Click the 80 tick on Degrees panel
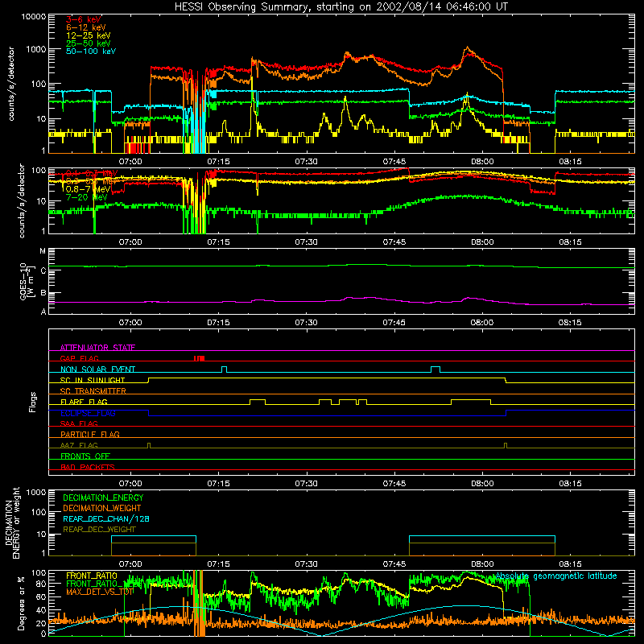The height and width of the screenshot is (644, 644). tap(42, 583)
